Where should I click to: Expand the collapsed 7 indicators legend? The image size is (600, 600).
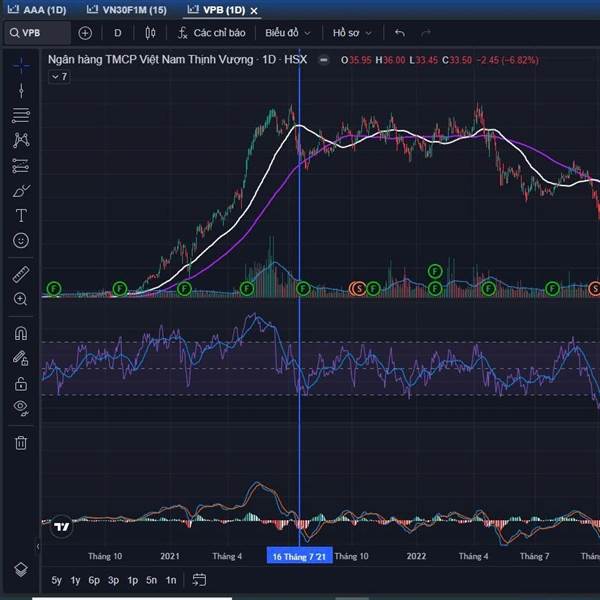coord(59,77)
